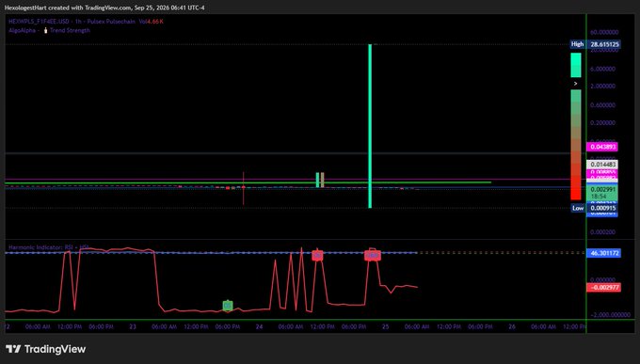This screenshot has height=364, width=640.
Task: Click the High label tag on price scale
Action: point(578,44)
